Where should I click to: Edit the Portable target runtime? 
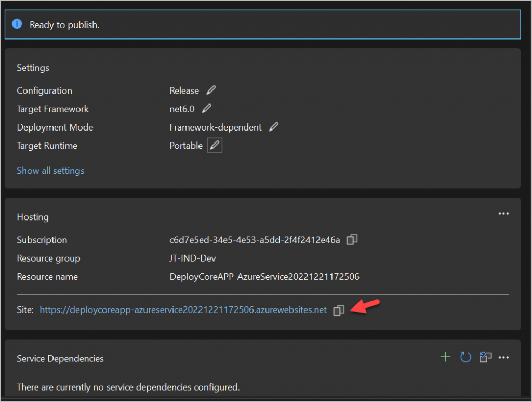215,145
